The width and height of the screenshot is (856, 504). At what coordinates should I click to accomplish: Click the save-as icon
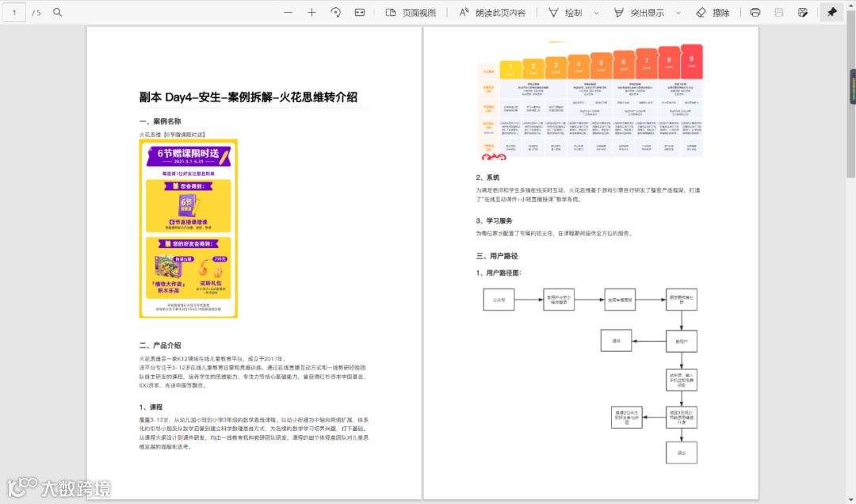pyautogui.click(x=802, y=12)
